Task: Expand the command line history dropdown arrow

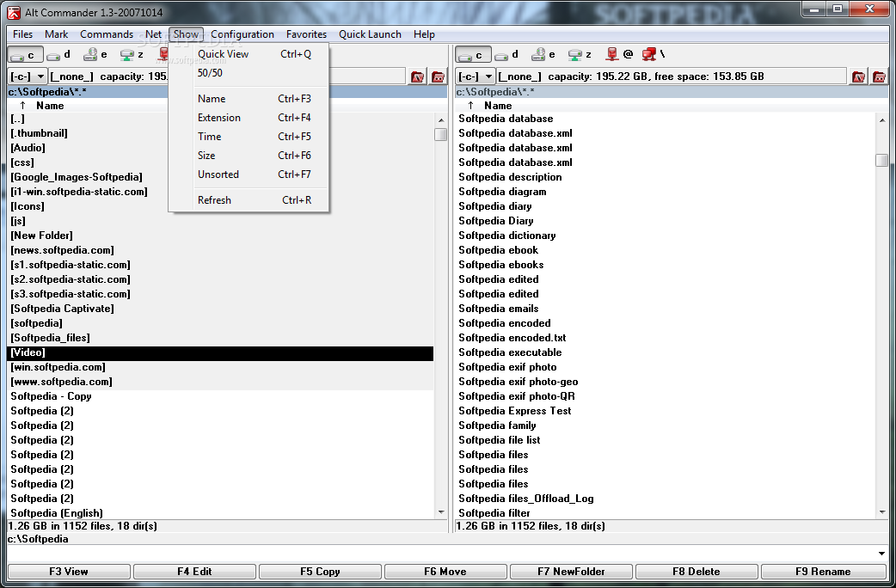Action: [881, 553]
